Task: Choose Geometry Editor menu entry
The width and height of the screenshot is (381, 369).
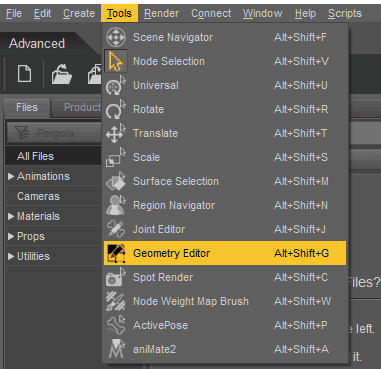Action: (x=225, y=253)
